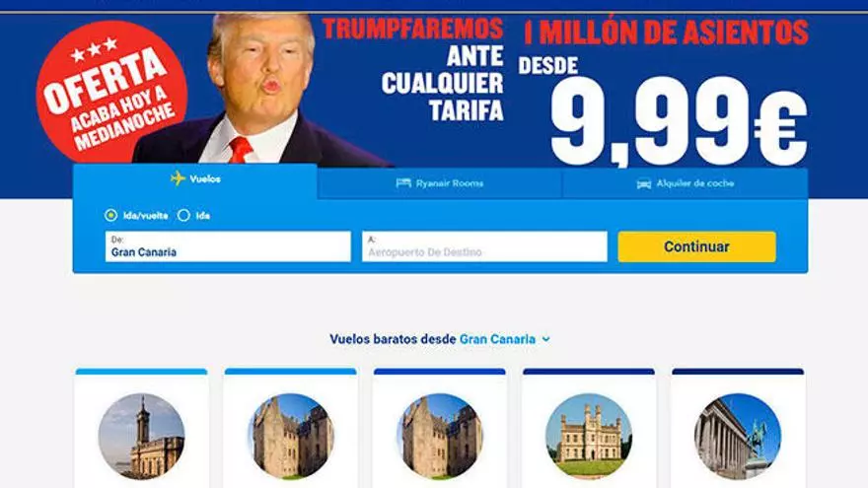Open second destination card with stone castle
Screen dimensions: 868x488
[291, 428]
